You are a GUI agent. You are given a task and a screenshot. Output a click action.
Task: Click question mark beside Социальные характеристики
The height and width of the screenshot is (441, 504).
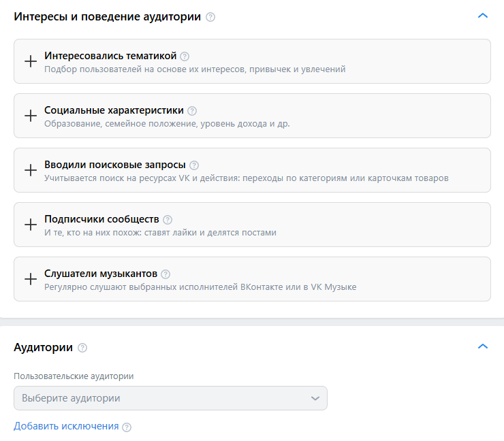pyautogui.click(x=192, y=111)
